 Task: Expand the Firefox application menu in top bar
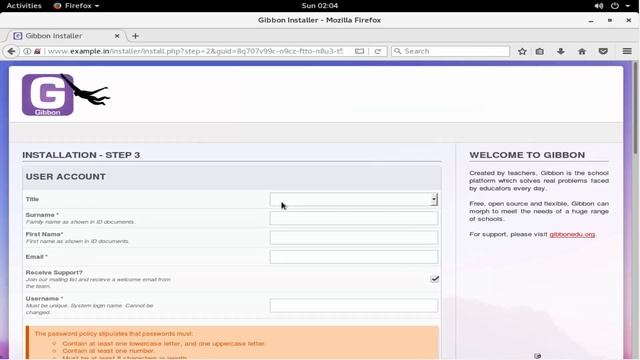76,6
